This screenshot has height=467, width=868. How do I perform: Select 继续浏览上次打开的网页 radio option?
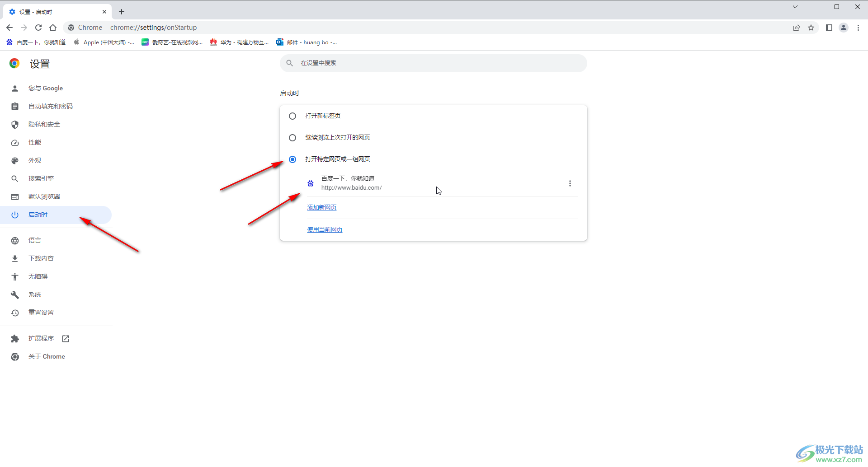click(292, 138)
